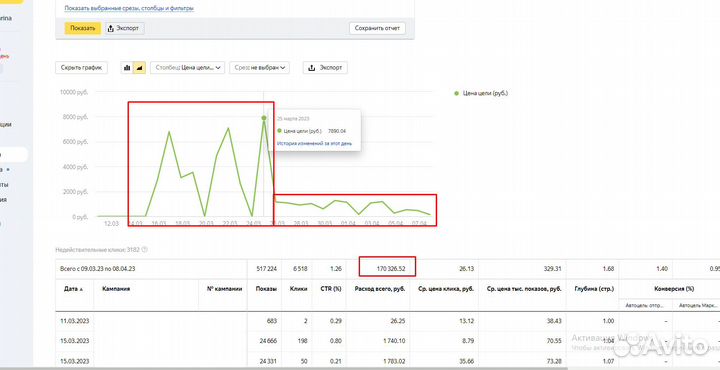
Task: Click Автоцель Марк... sub-column header
Action: (698, 305)
